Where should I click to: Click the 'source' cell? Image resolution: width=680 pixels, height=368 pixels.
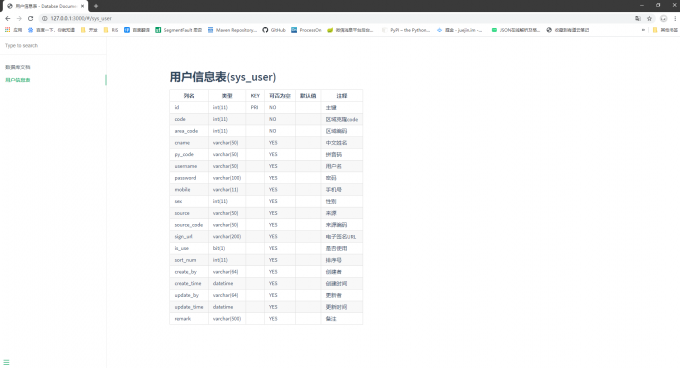[x=189, y=213]
